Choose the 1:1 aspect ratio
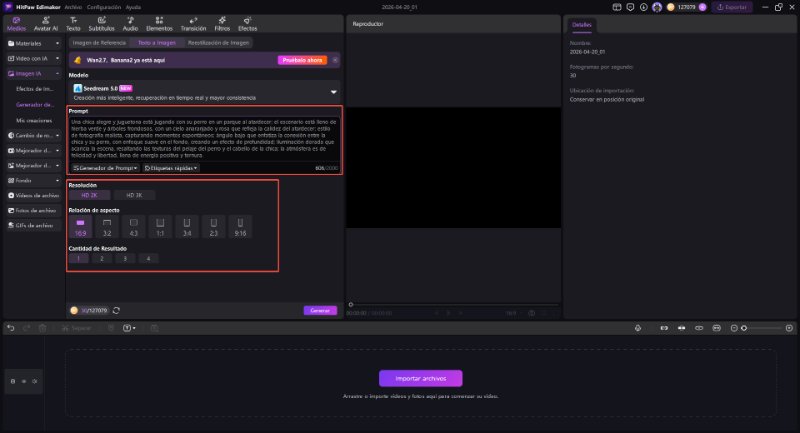Viewport: 800px width, 433px height. 160,227
